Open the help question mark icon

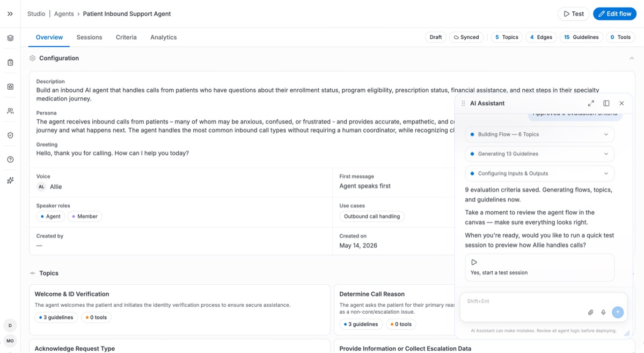tap(10, 160)
